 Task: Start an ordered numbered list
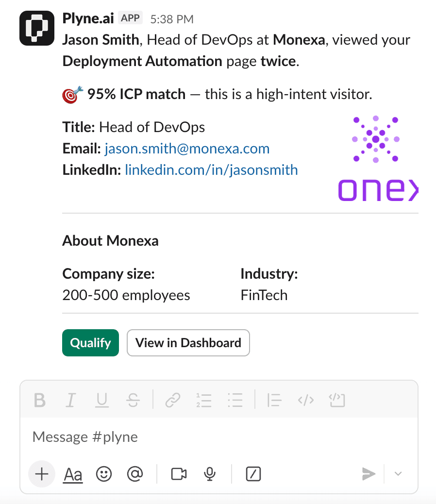click(x=204, y=400)
